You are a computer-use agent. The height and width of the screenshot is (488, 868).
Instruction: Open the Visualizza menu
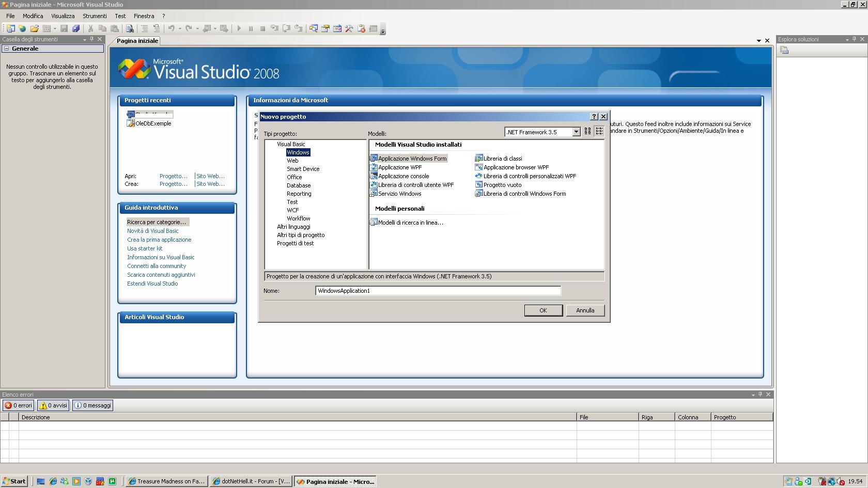pyautogui.click(x=63, y=16)
